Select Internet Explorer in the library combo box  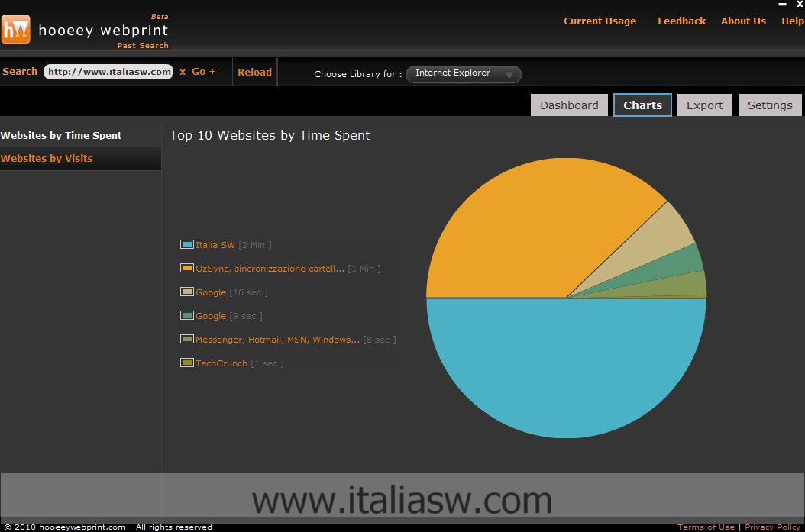coord(464,74)
